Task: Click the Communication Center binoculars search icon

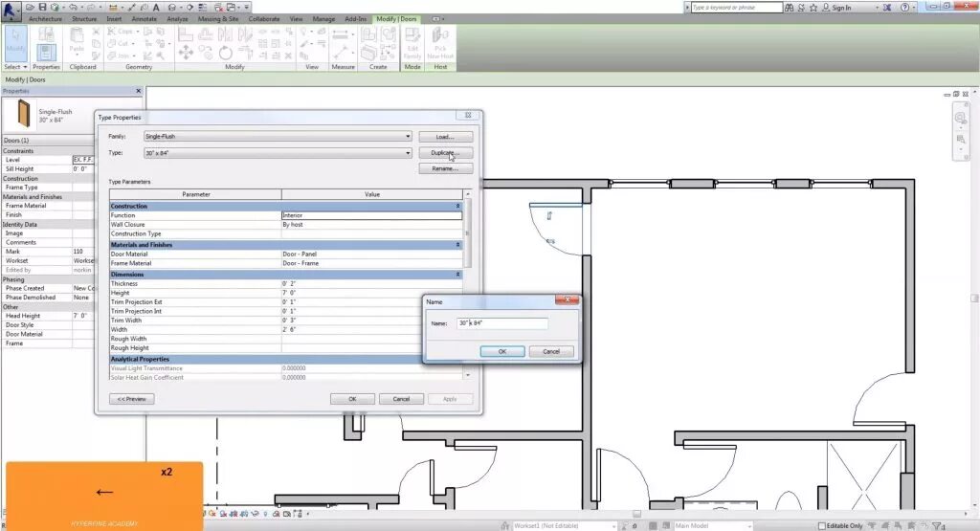Action: click(790, 8)
